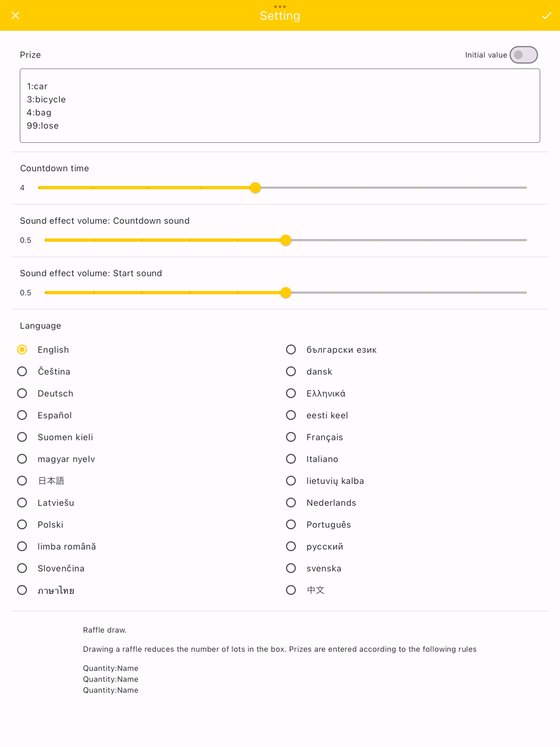The height and width of the screenshot is (747, 560).
Task: Select the Português language option
Action: coord(291,524)
